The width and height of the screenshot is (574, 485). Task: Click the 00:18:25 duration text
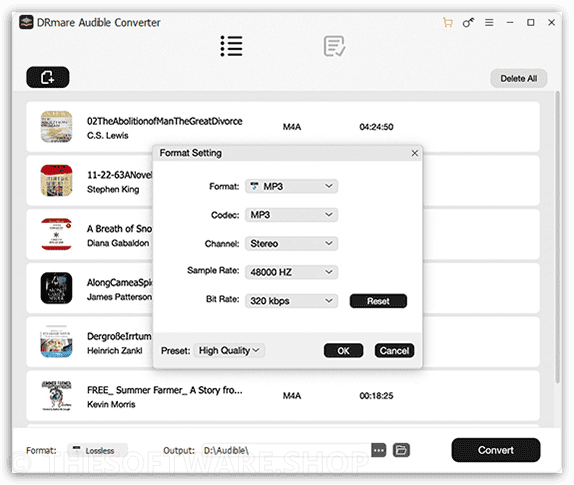pyautogui.click(x=376, y=396)
